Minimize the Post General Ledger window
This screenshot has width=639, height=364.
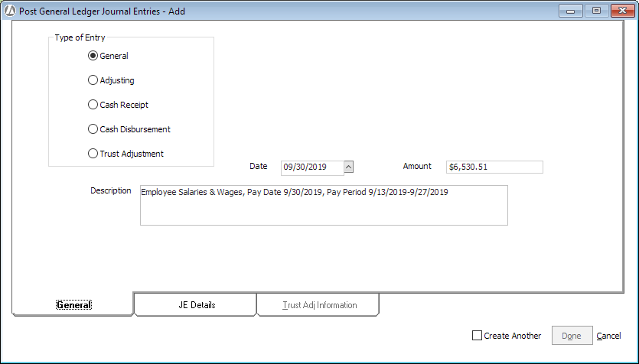point(571,11)
